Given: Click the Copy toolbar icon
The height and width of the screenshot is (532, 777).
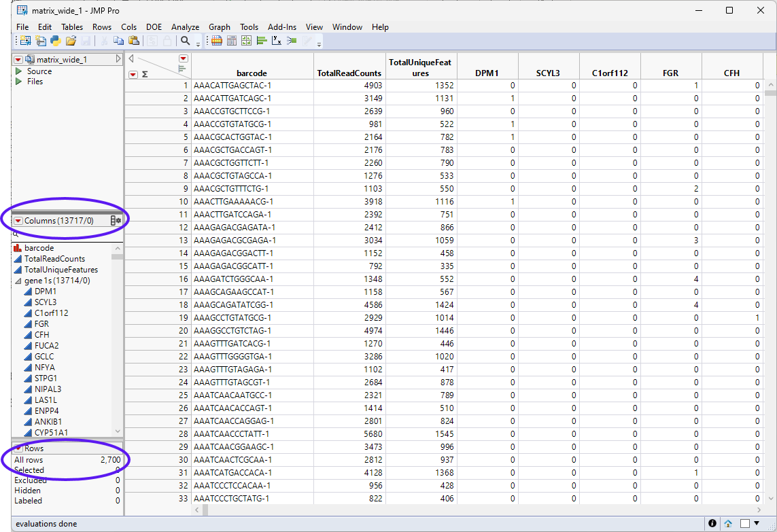Looking at the screenshot, I should 118,41.
